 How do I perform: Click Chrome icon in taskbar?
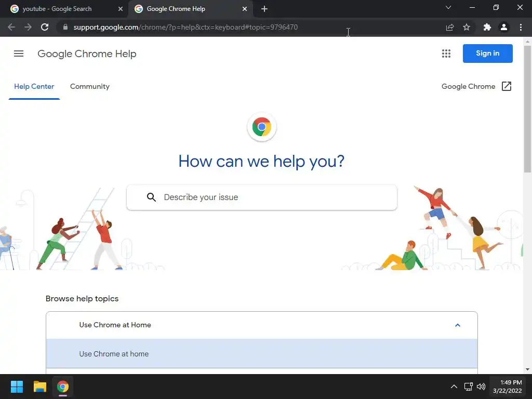(x=62, y=387)
